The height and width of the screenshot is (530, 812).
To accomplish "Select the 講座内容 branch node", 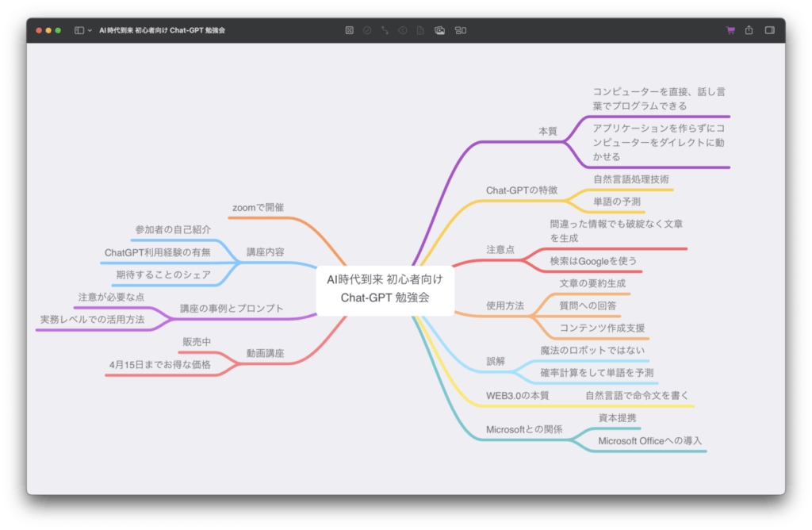I will point(265,252).
